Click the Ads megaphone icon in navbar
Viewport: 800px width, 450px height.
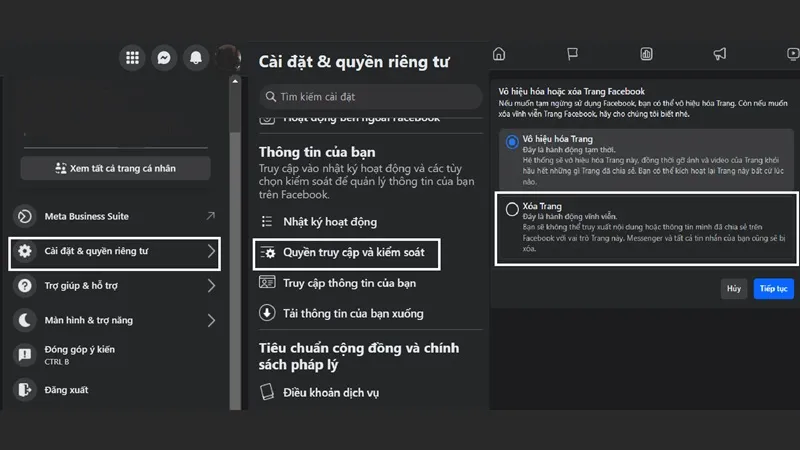(720, 54)
